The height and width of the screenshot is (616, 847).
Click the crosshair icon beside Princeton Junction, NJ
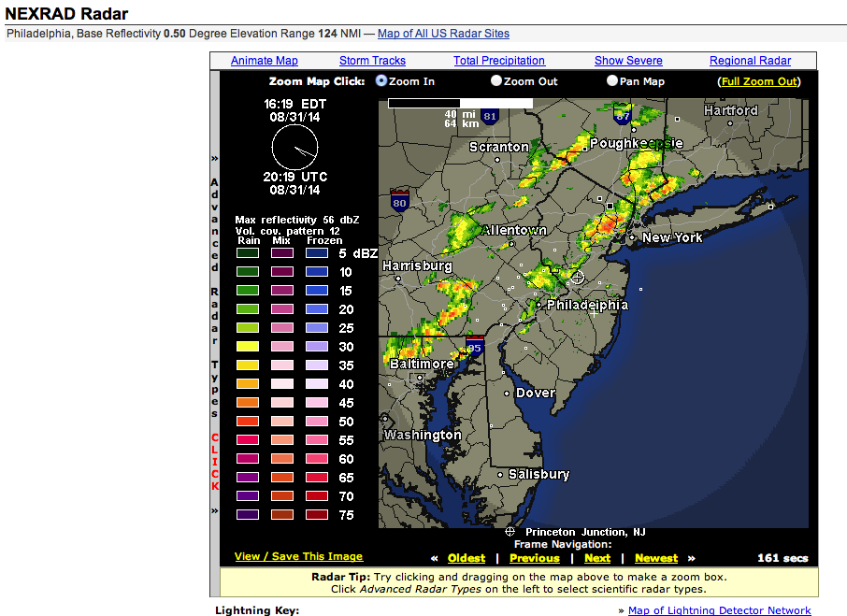[x=510, y=532]
